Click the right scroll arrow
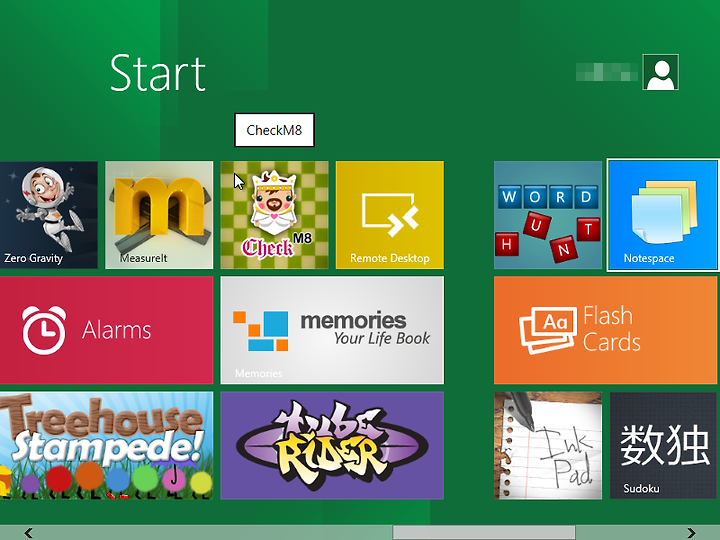The width and height of the screenshot is (720, 540). click(x=691, y=533)
